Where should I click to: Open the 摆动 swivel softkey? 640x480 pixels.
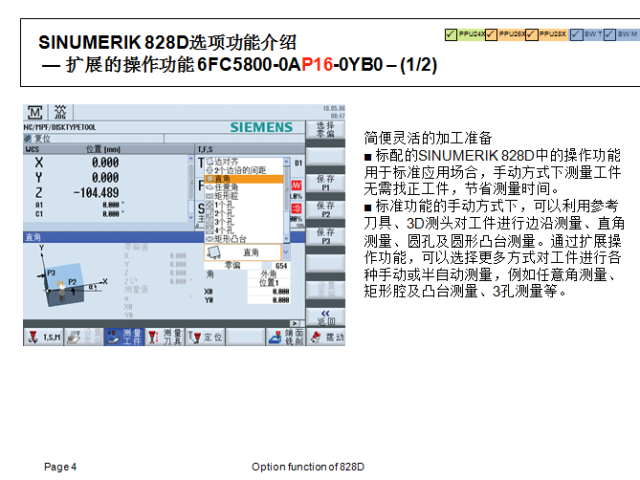click(326, 337)
